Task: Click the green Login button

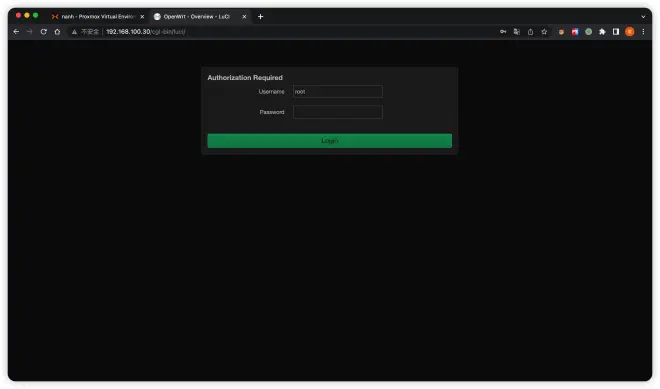Action: pos(330,141)
